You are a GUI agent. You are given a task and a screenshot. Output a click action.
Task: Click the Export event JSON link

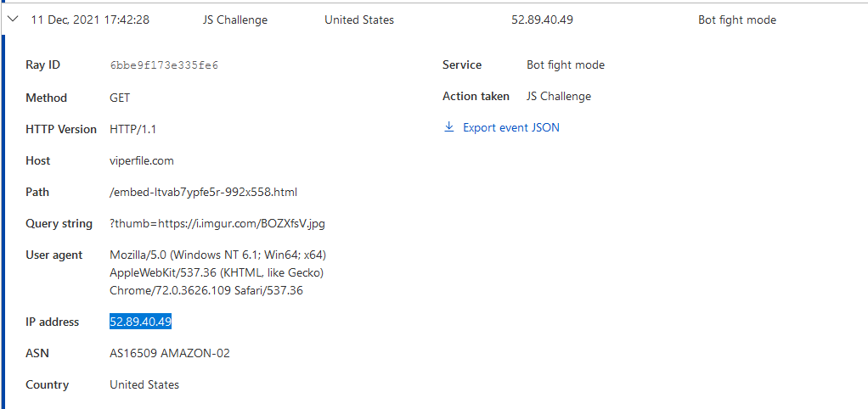tap(510, 128)
